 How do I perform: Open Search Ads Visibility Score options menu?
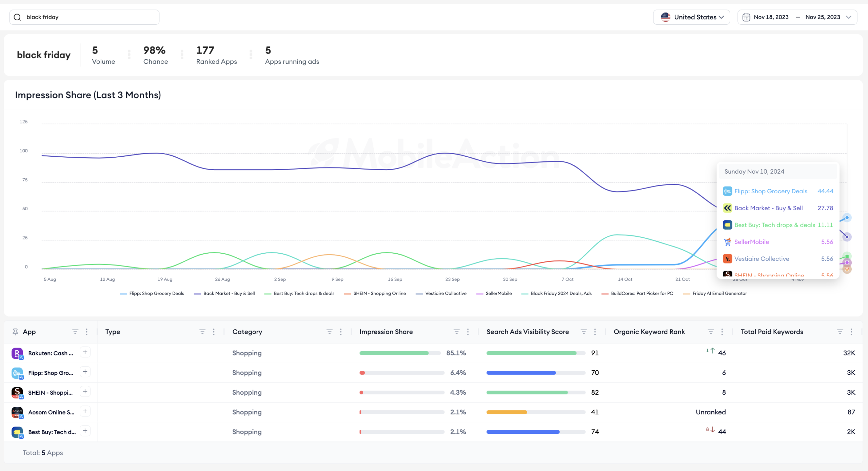(x=595, y=332)
